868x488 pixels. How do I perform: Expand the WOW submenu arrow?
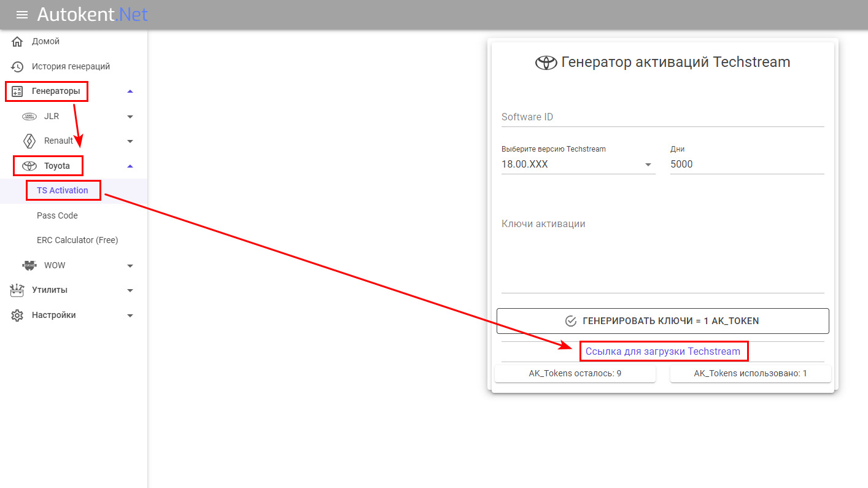(x=130, y=266)
